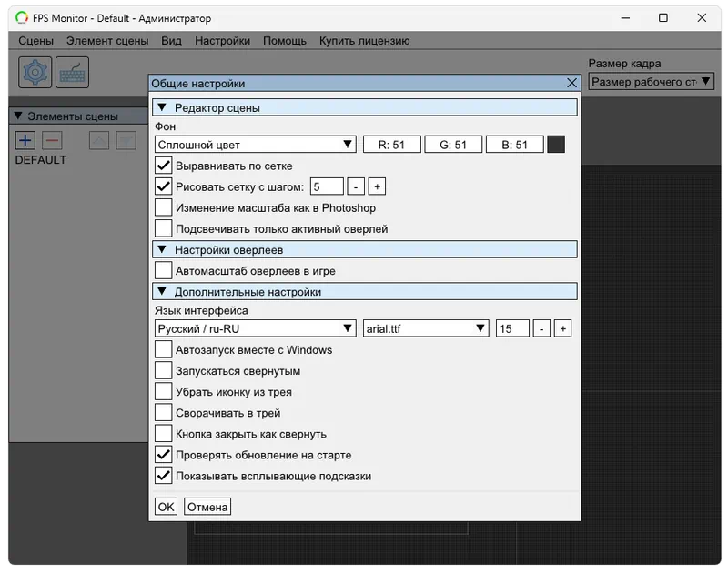Viewport: 728px width, 574px height.
Task: Select DEFAULT scene element
Action: click(x=41, y=160)
